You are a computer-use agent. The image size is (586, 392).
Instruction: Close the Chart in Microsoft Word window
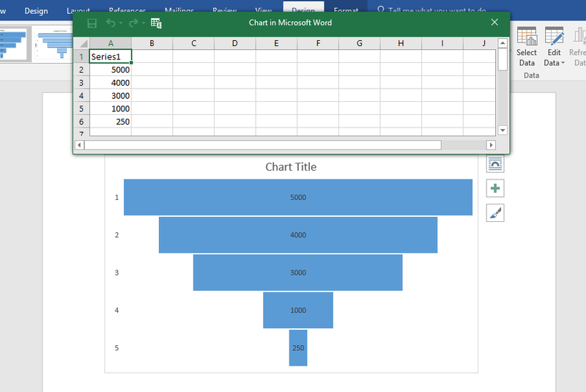(494, 23)
